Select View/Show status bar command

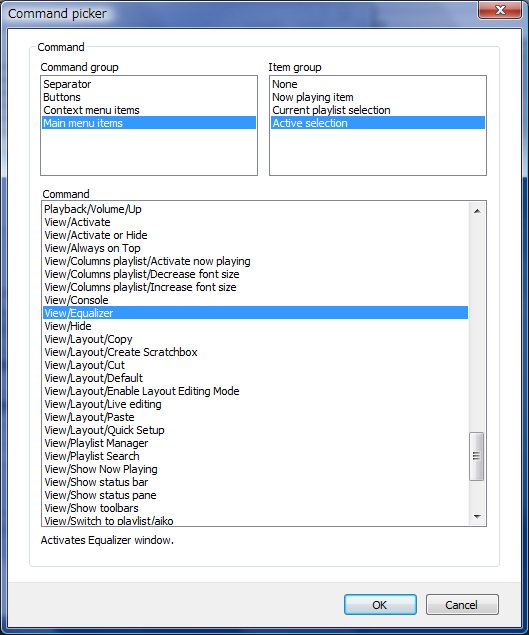click(255, 482)
